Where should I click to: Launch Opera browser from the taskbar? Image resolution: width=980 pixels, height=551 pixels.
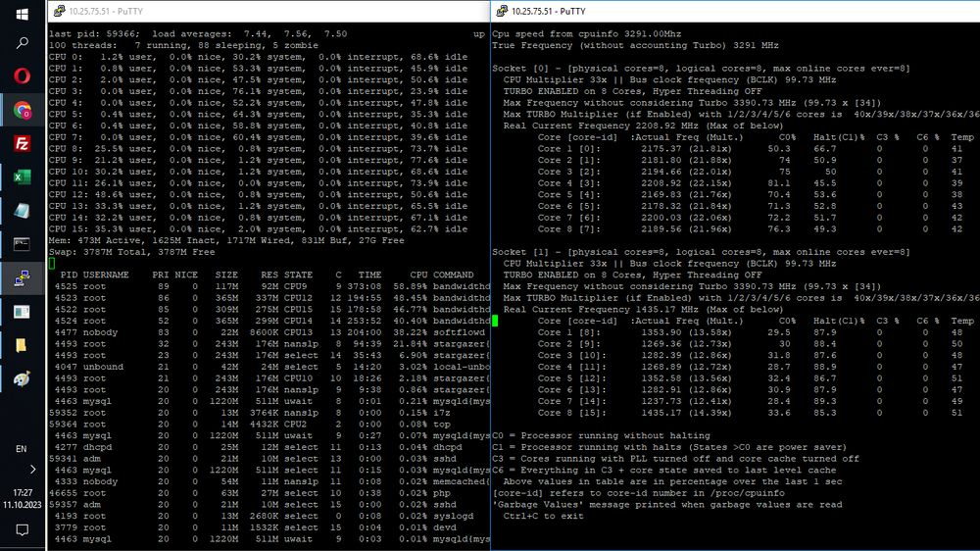(x=22, y=76)
